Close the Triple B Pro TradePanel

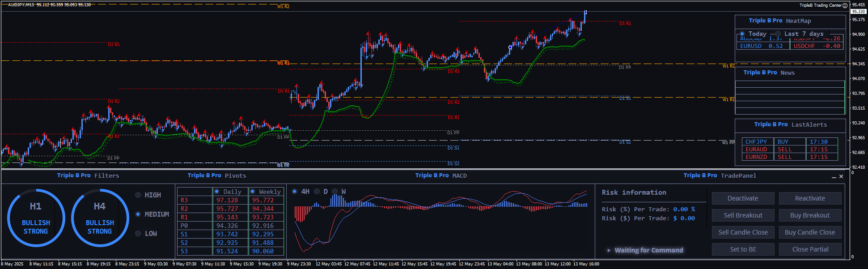click(841, 176)
